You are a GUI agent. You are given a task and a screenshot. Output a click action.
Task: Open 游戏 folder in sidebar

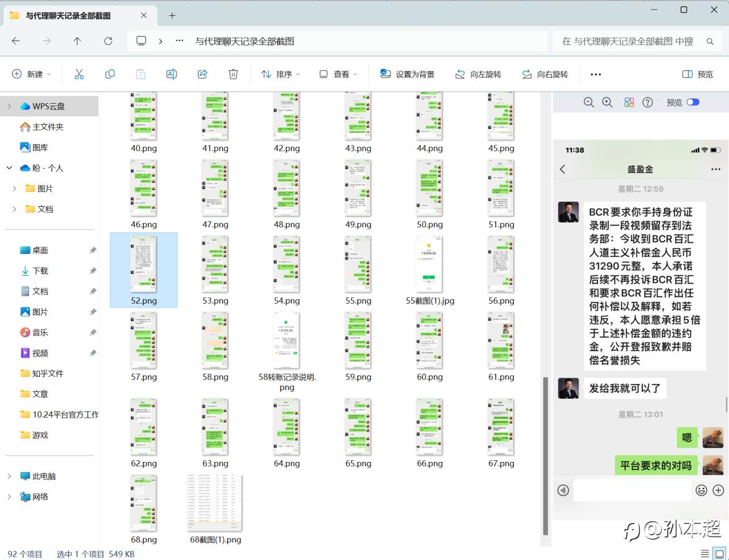[34, 435]
